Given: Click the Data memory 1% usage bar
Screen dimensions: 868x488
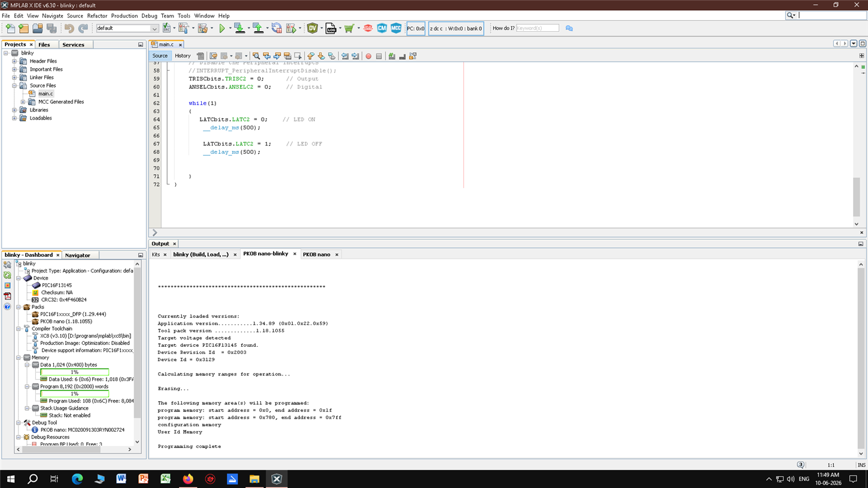Looking at the screenshot, I should point(74,372).
